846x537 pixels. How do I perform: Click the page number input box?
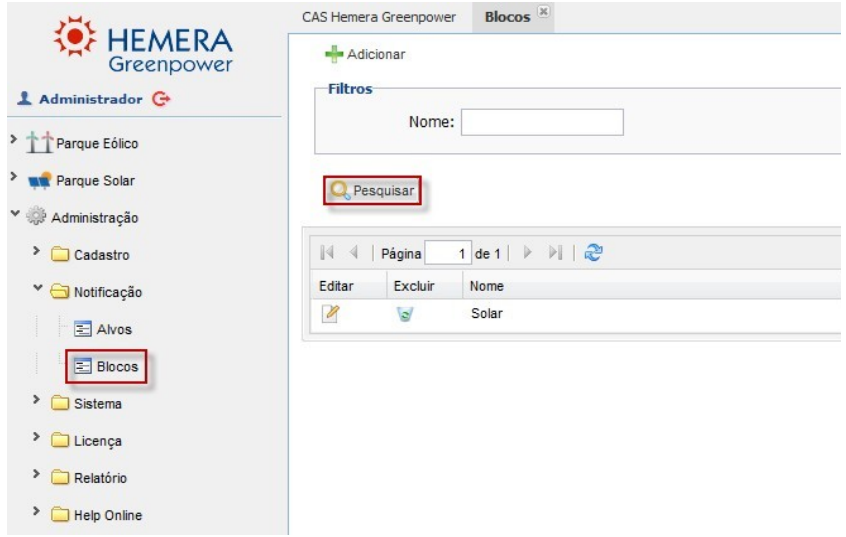(x=451, y=255)
